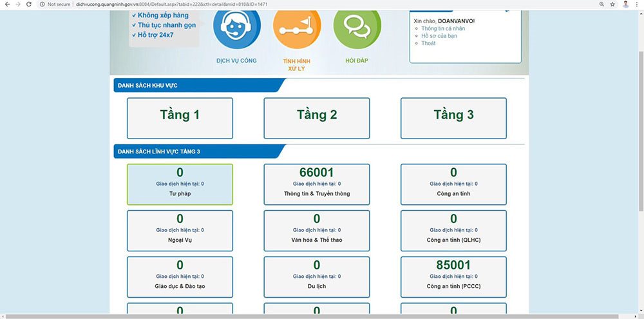This screenshot has width=644, height=319.
Task: Open the blue Dịch vụ công headset icon
Action: click(236, 26)
